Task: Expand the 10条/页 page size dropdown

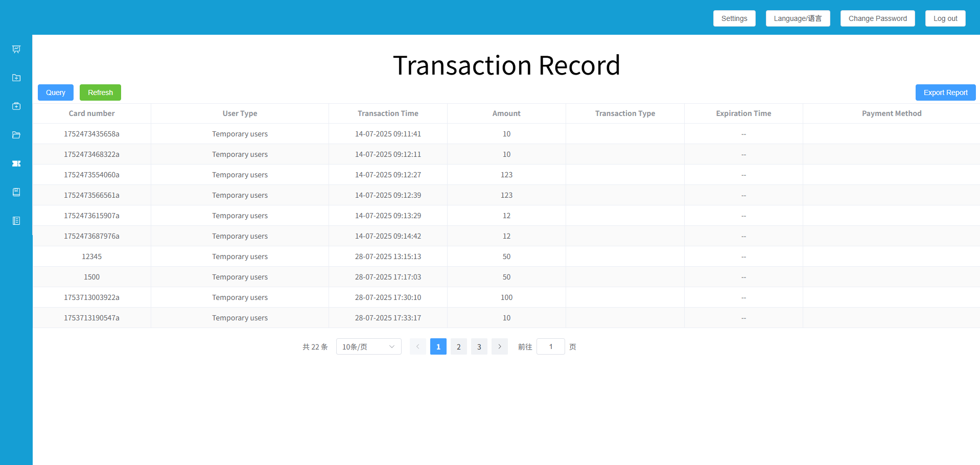Action: 368,346
